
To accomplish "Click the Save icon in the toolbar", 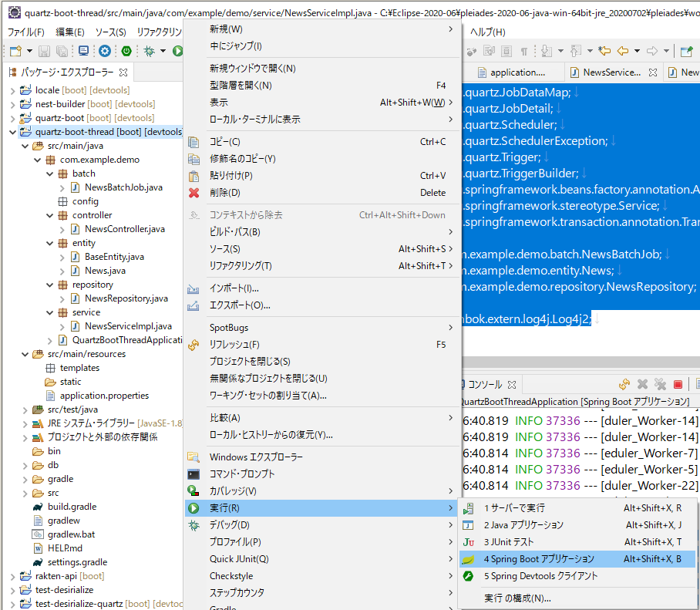I will click(45, 52).
